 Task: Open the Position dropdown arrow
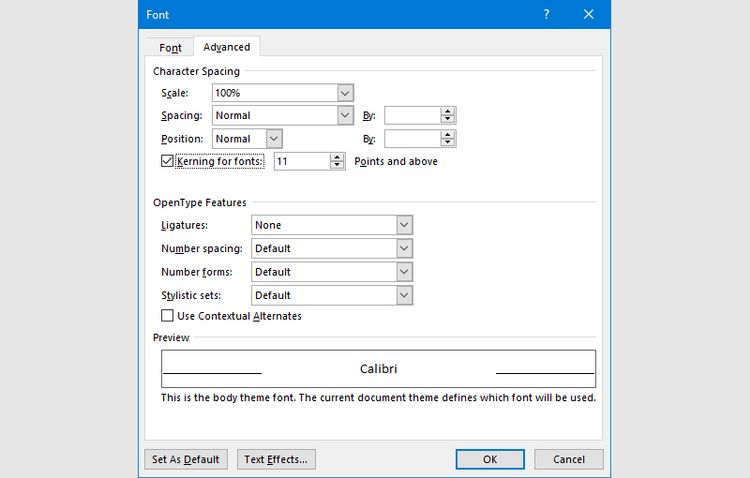point(274,139)
